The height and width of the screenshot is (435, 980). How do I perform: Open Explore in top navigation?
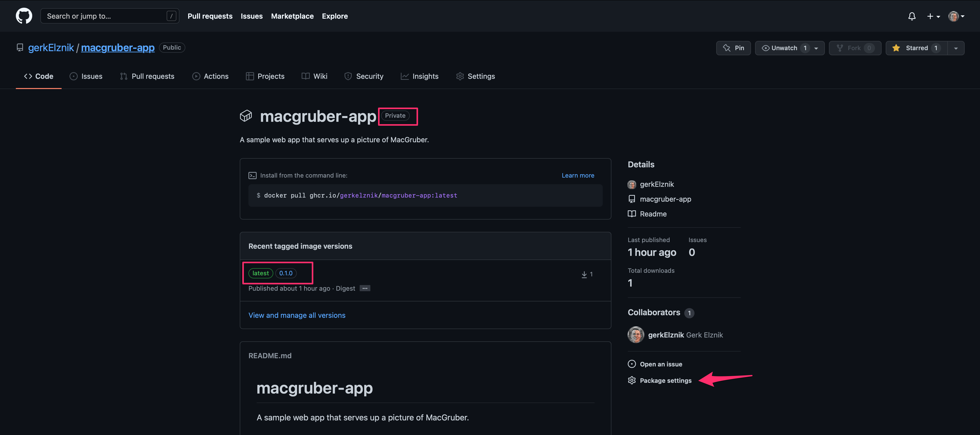(335, 16)
